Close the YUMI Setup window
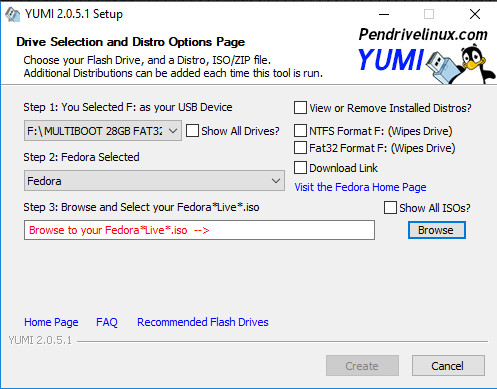This screenshot has width=497, height=389. pos(475,14)
